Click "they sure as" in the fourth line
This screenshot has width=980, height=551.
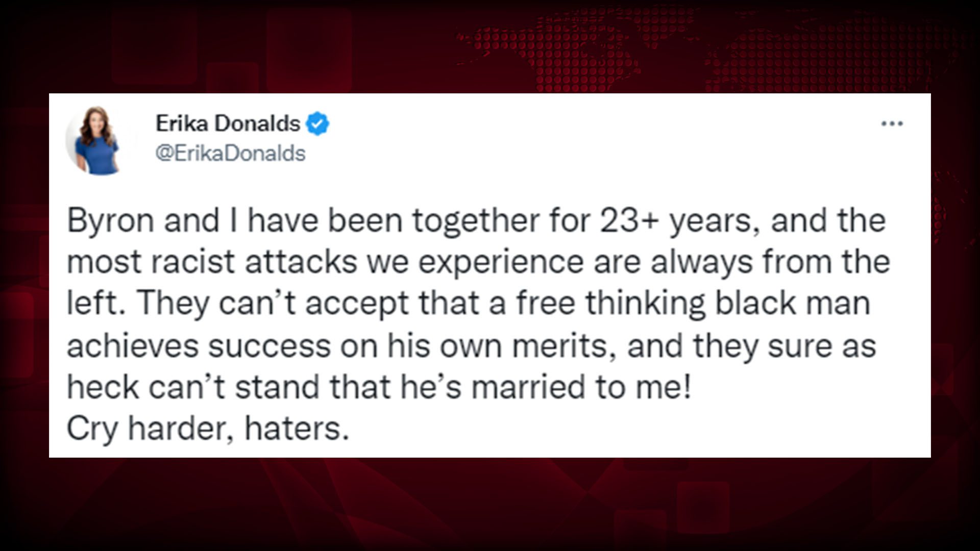(784, 346)
